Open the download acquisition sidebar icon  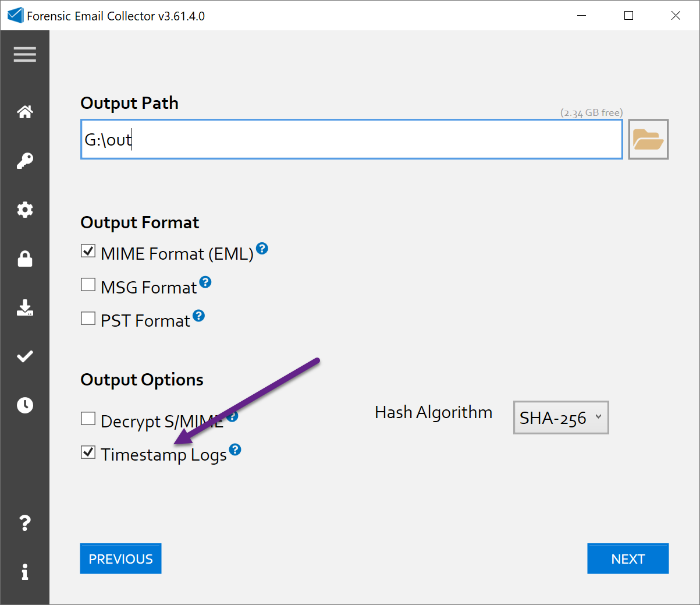tap(25, 307)
